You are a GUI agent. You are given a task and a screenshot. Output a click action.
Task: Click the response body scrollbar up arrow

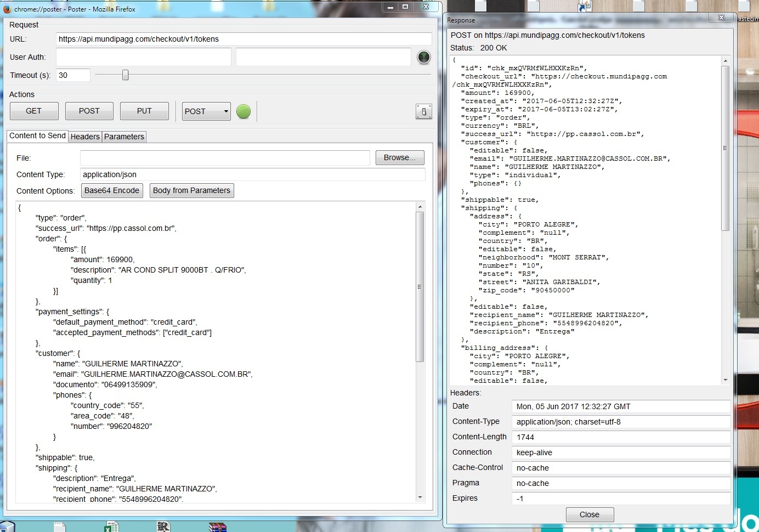click(726, 61)
